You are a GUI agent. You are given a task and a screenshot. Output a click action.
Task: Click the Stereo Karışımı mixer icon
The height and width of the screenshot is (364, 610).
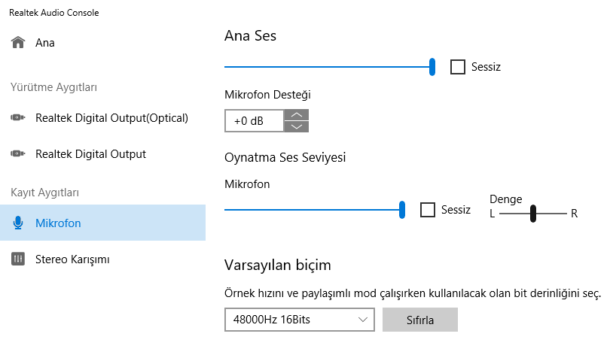coord(18,259)
